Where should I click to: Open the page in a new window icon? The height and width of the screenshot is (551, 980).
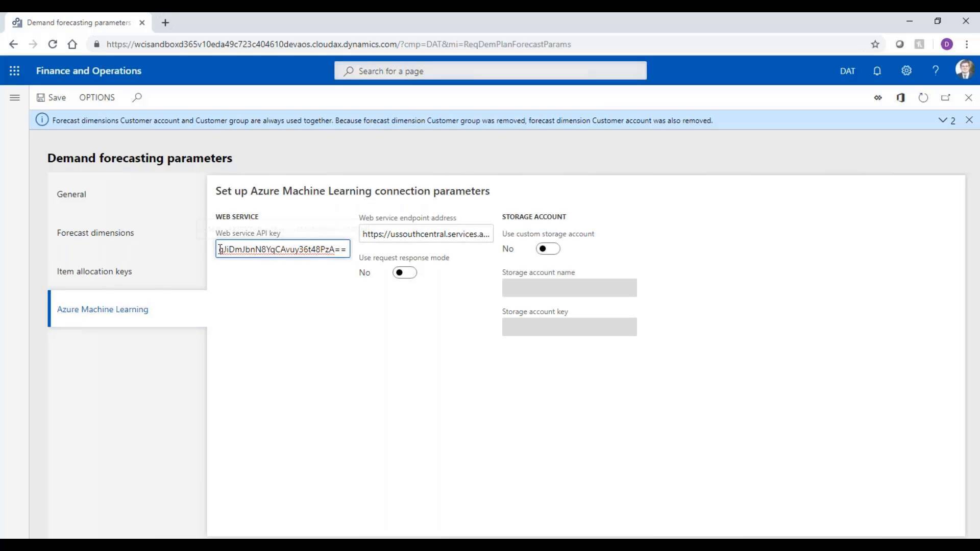pyautogui.click(x=946, y=97)
